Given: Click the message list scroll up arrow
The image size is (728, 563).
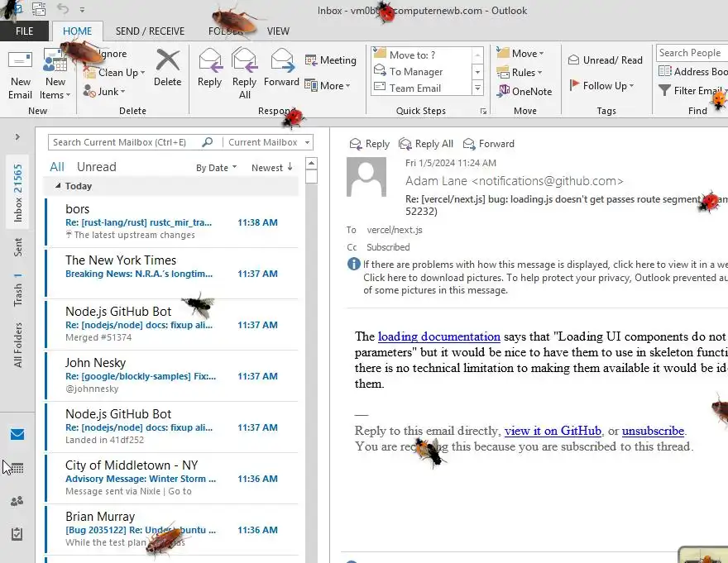Looking at the screenshot, I should (x=312, y=164).
